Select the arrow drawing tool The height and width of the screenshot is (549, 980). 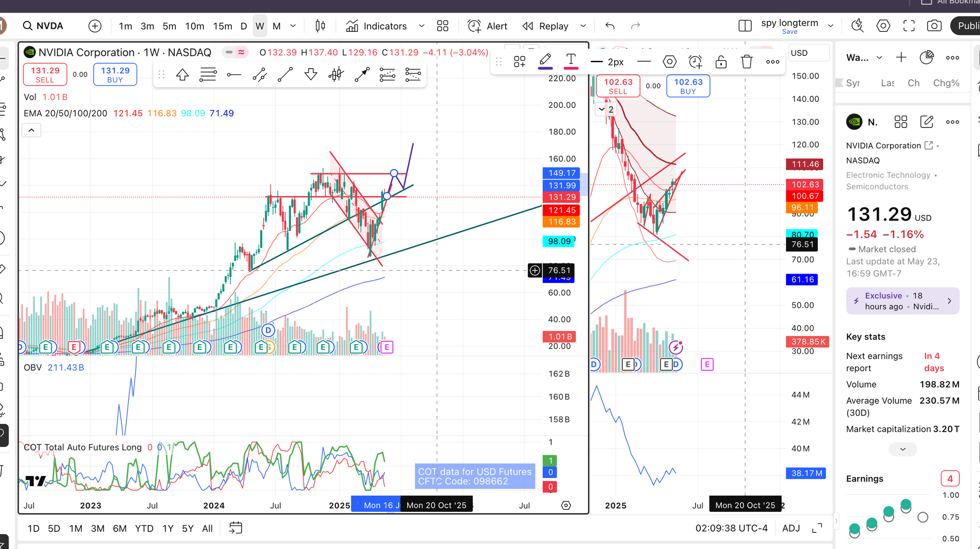point(362,75)
